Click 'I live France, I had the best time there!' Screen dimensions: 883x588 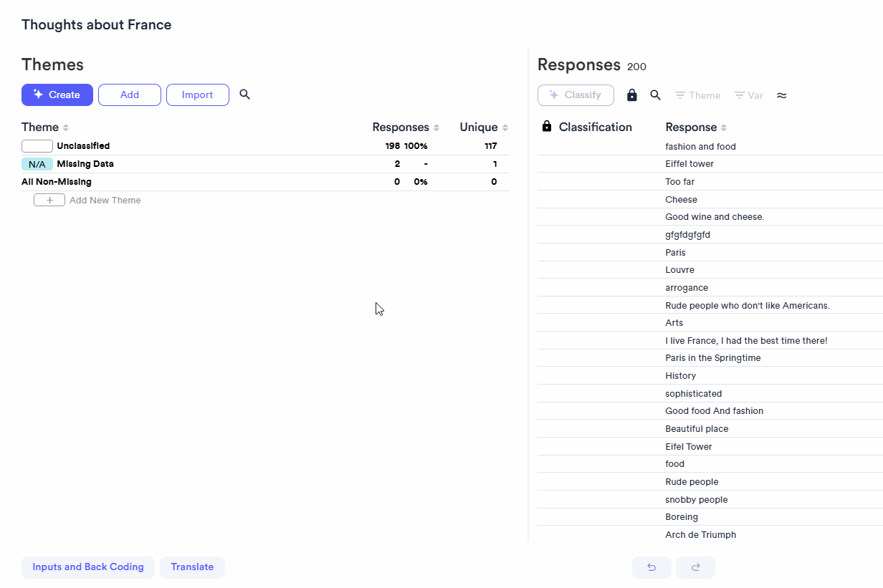[746, 341]
